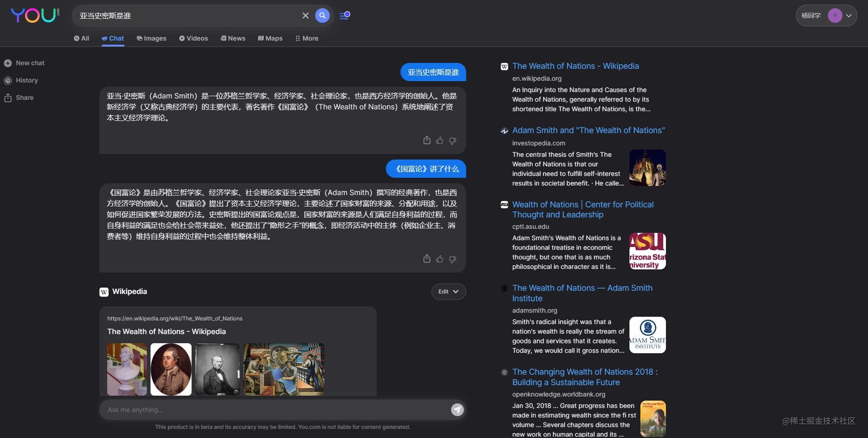Click the Wikipedia URL in the card
This screenshot has width=868, height=438.
(x=175, y=319)
